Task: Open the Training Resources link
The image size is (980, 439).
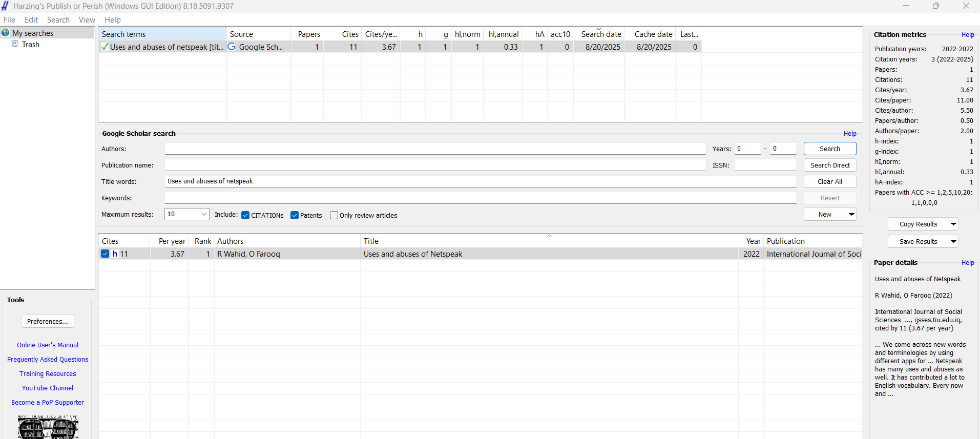Action: tap(48, 373)
